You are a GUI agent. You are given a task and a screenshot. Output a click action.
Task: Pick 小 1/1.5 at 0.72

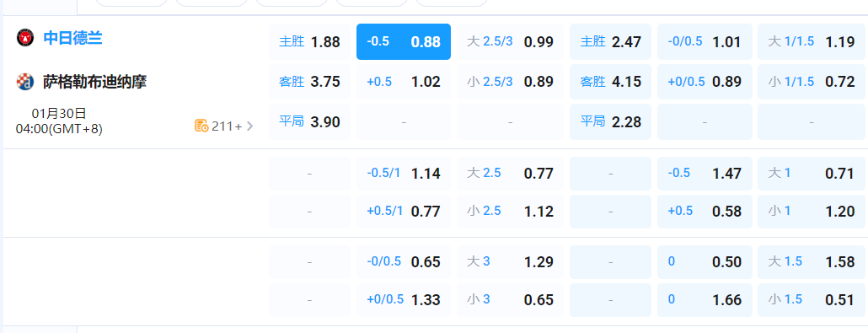[812, 82]
